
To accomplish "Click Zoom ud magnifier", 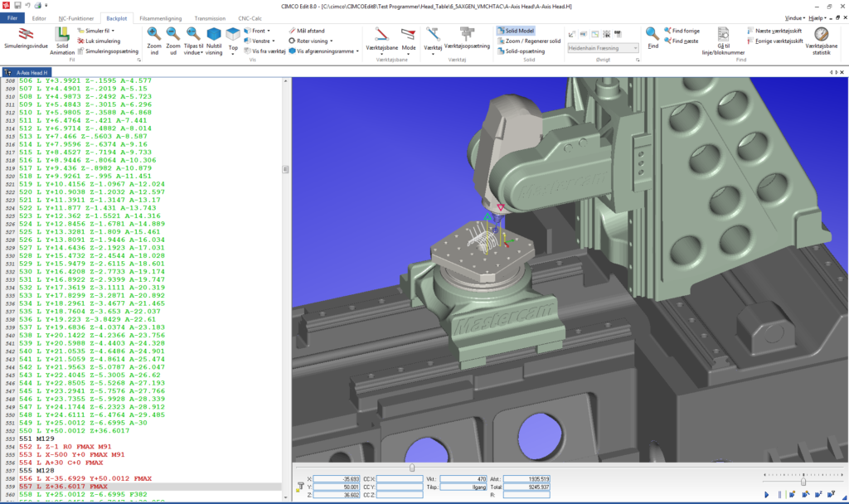I will pos(173,41).
